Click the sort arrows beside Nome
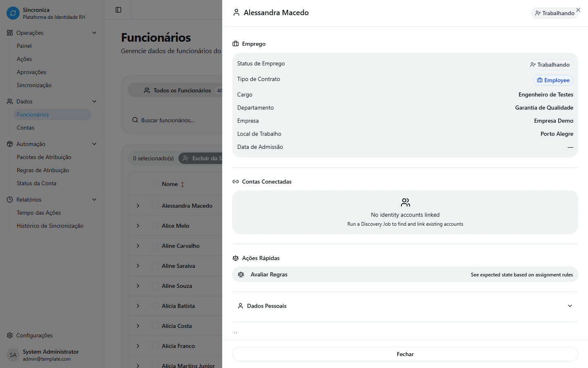This screenshot has height=368, width=588. (x=183, y=184)
